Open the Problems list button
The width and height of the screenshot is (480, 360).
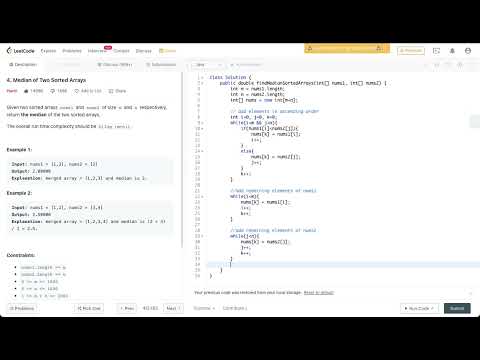(x=22, y=308)
